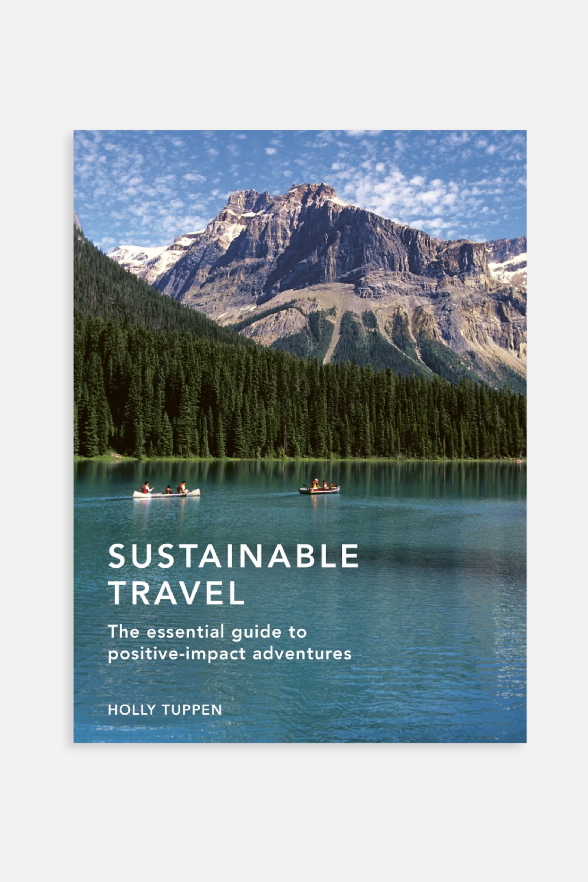Click the green shoreline at the forest edge
This screenshot has height=882, width=588.
coord(300,458)
